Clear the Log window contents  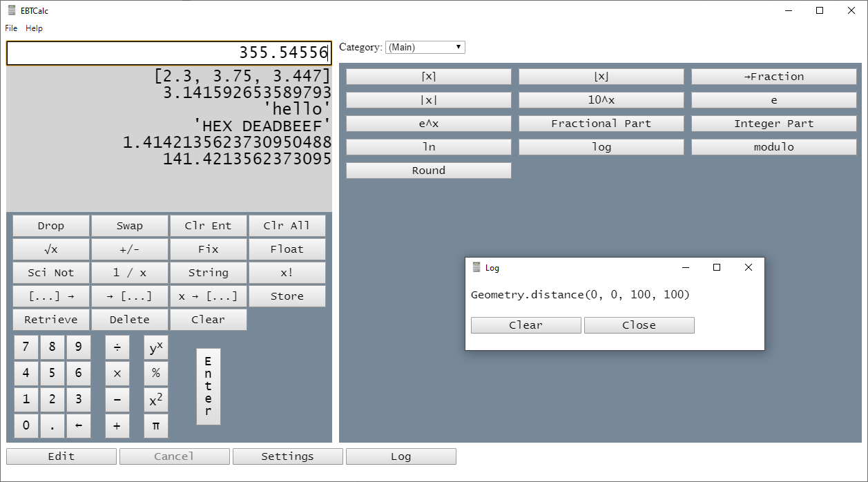click(x=525, y=325)
